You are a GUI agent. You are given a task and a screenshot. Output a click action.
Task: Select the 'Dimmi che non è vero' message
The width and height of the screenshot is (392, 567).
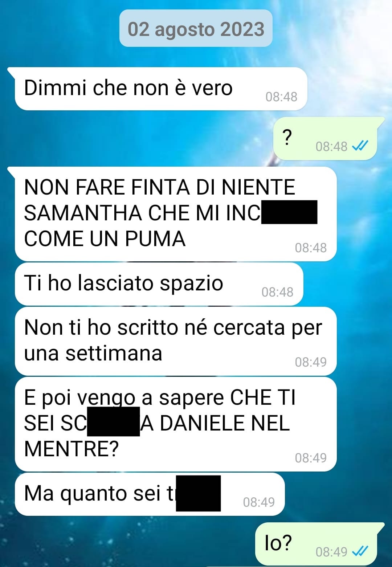click(x=161, y=89)
